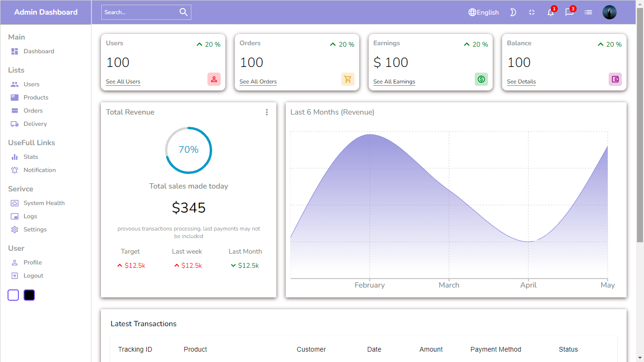Navigate to the Dashboard menu item
Viewport: 644px width, 362px height.
39,51
